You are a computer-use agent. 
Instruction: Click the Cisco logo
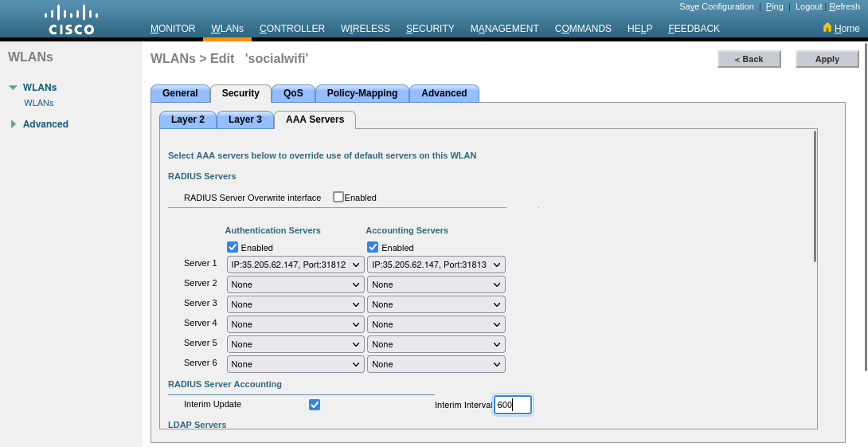pos(71,20)
